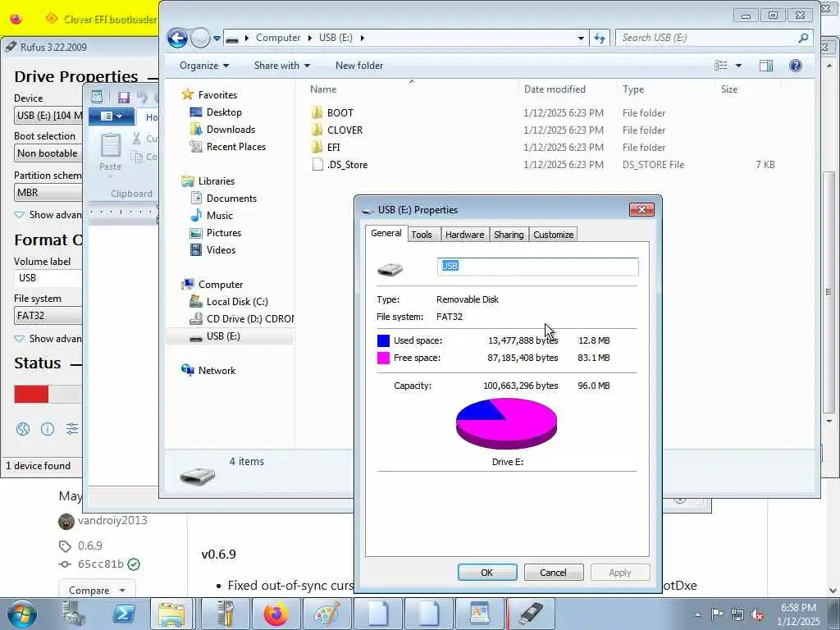Sort by the Size column header
This screenshot has width=840, height=630.
(729, 89)
